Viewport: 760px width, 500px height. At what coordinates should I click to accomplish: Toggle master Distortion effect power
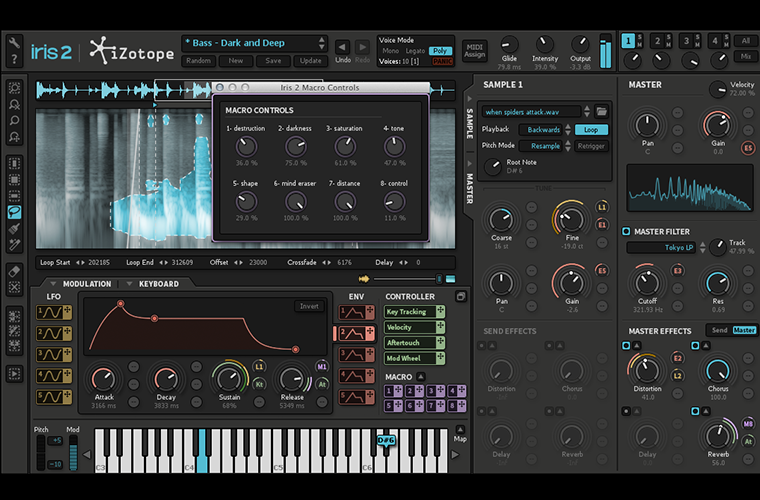(x=626, y=345)
